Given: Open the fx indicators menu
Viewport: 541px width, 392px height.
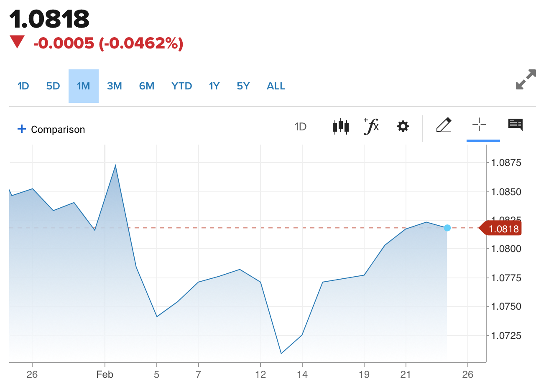Looking at the screenshot, I should click(371, 126).
